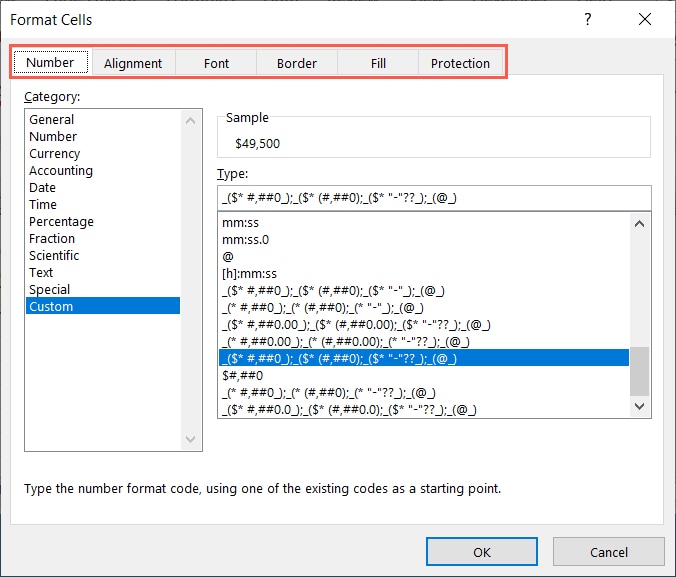
Task: Go to the Border tab
Action: (x=297, y=63)
